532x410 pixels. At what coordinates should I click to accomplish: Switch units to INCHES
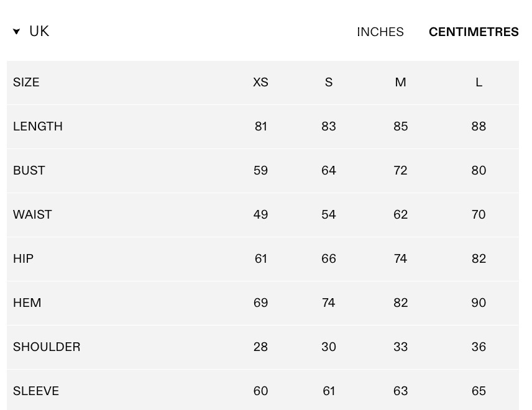click(x=380, y=32)
